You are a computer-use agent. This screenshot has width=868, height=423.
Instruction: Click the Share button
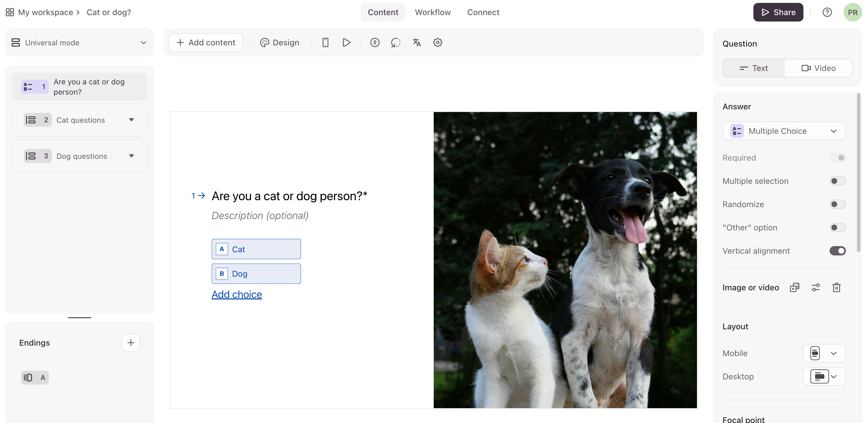(778, 13)
